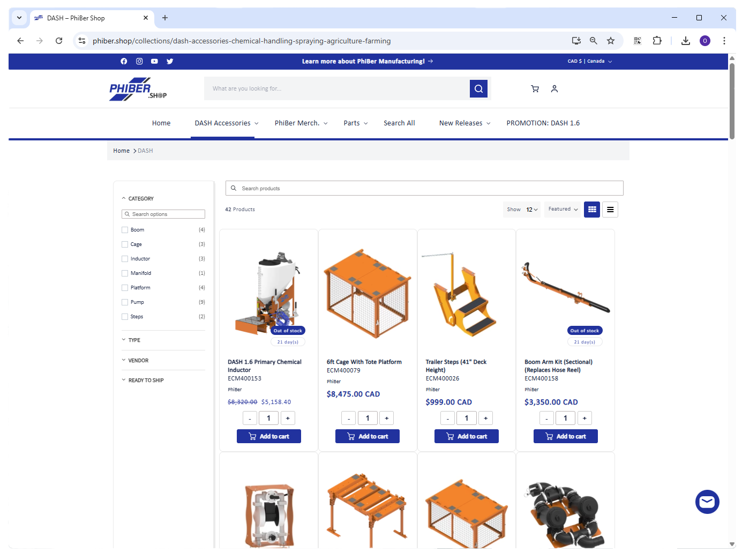Image resolution: width=742 pixels, height=560 pixels.
Task: Open the chat message bubble
Action: click(707, 502)
